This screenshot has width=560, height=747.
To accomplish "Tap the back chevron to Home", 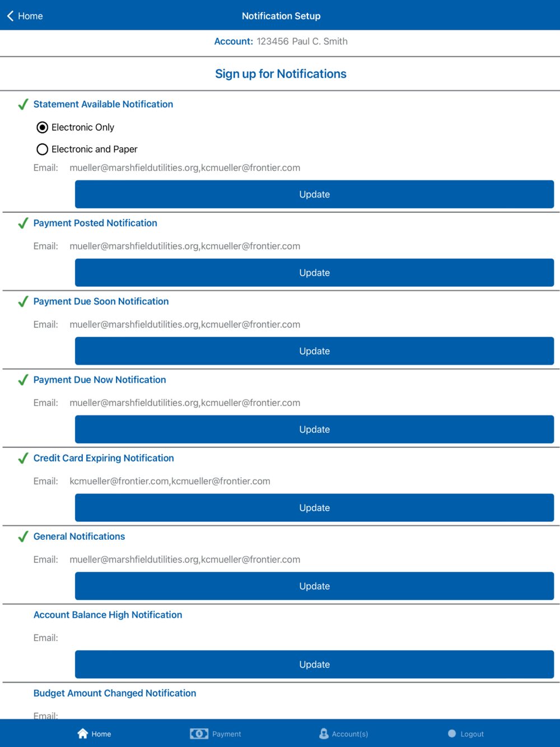I will point(11,16).
